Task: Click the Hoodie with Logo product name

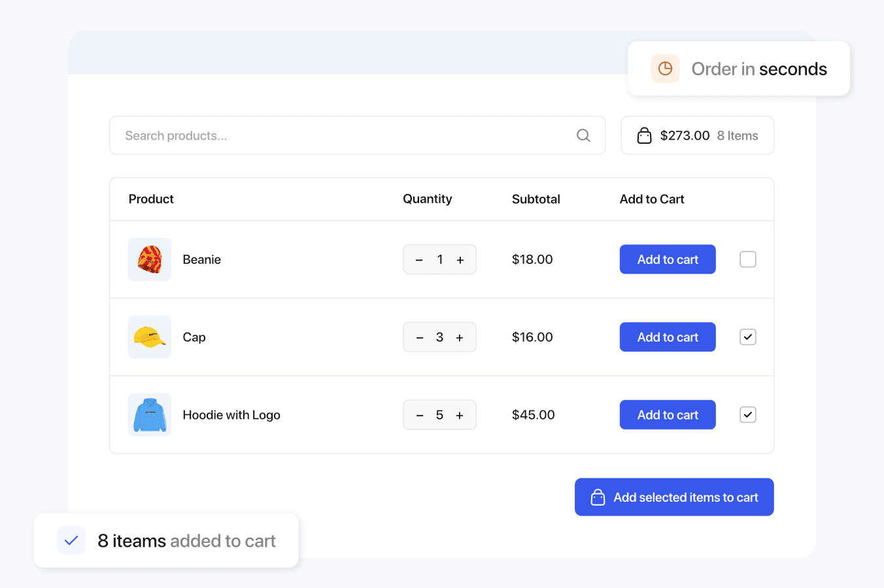Action: coord(231,415)
